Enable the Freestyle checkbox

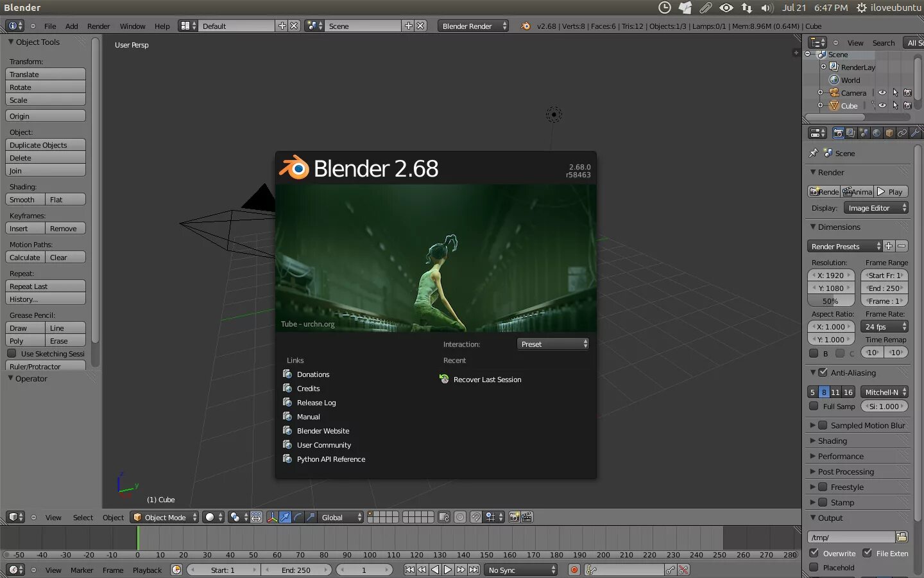click(823, 487)
